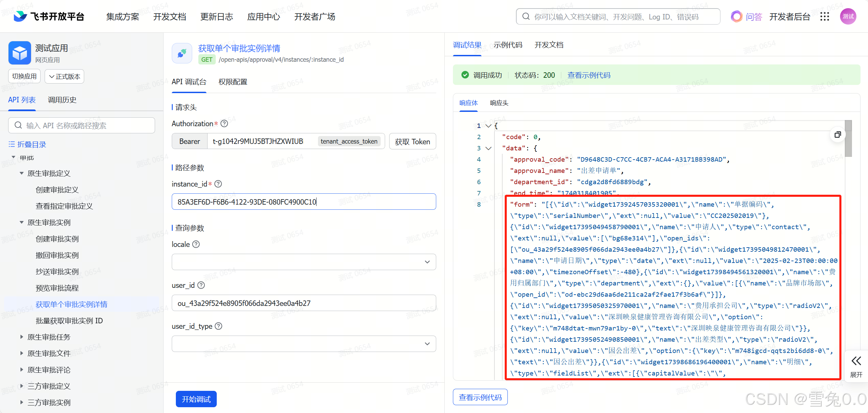Fold JSON line 3 data object
The image size is (868, 413).
point(488,148)
